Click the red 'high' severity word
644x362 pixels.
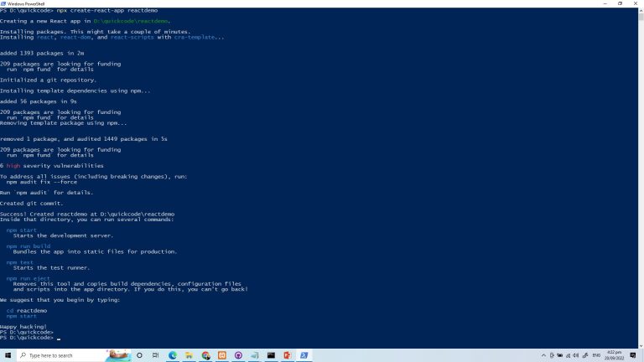13,166
